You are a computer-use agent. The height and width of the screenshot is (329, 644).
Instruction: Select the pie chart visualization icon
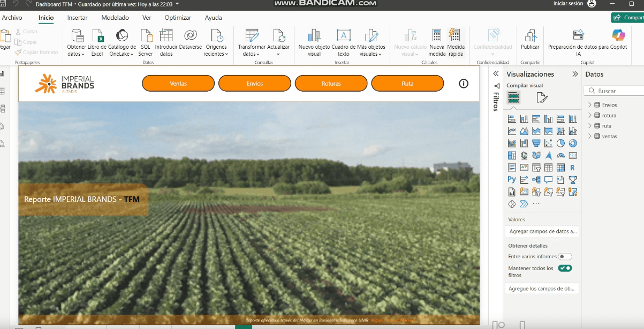click(x=560, y=143)
